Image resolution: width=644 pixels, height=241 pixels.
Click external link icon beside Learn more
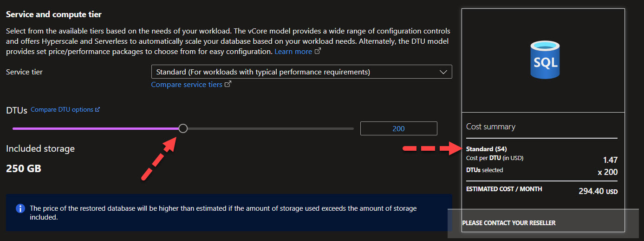pyautogui.click(x=318, y=52)
